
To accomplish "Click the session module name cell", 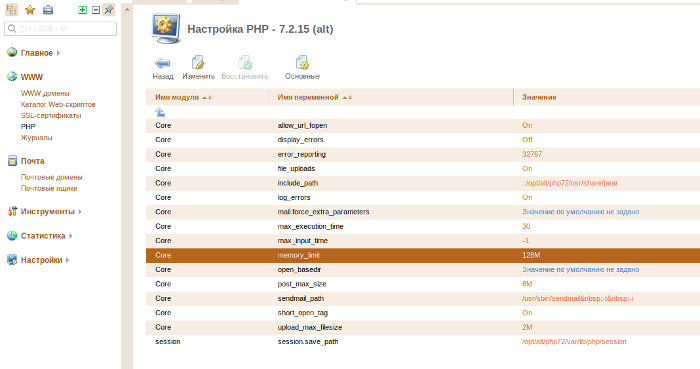I will point(168,341).
